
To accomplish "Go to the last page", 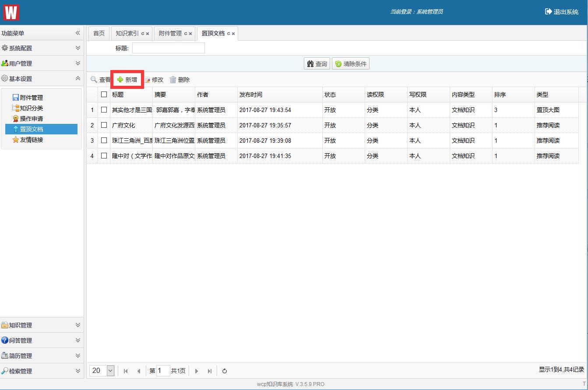I will tap(210, 371).
